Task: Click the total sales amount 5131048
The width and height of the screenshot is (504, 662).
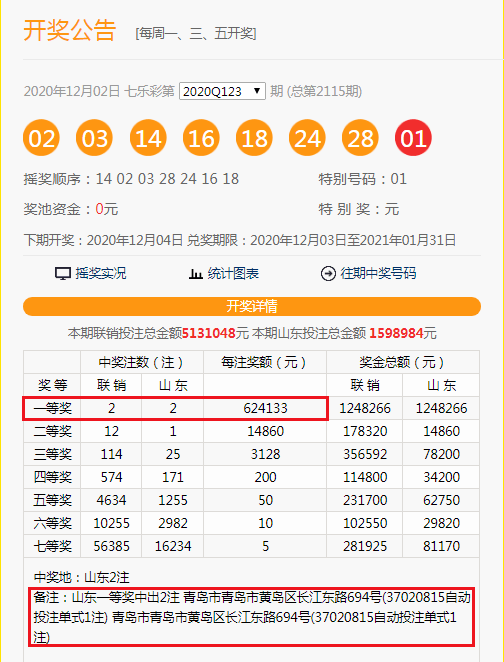Action: click(209, 334)
